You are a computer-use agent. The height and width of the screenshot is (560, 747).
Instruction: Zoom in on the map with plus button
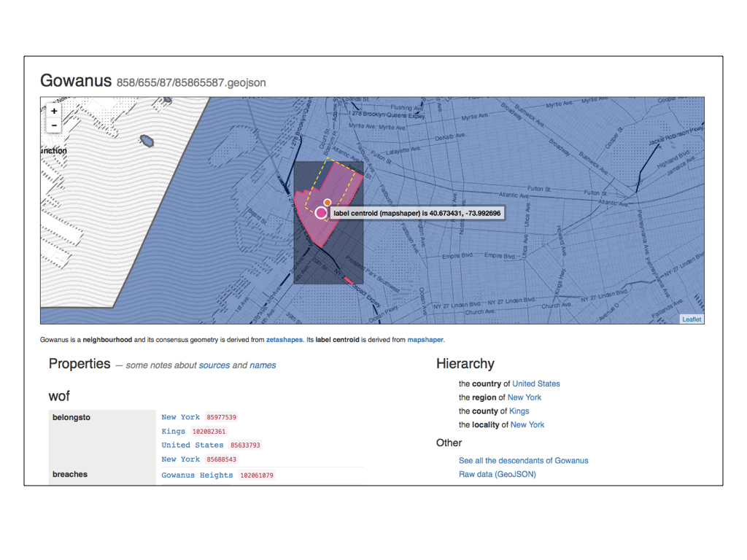pos(54,111)
